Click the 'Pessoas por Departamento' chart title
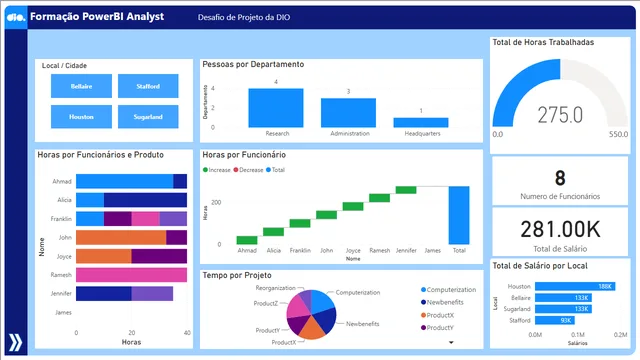 253,64
